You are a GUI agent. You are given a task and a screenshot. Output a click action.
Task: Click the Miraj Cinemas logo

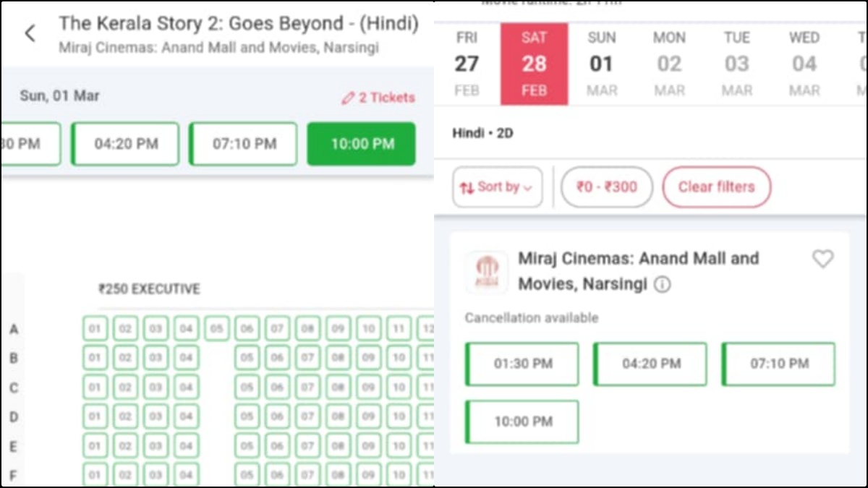click(x=487, y=272)
